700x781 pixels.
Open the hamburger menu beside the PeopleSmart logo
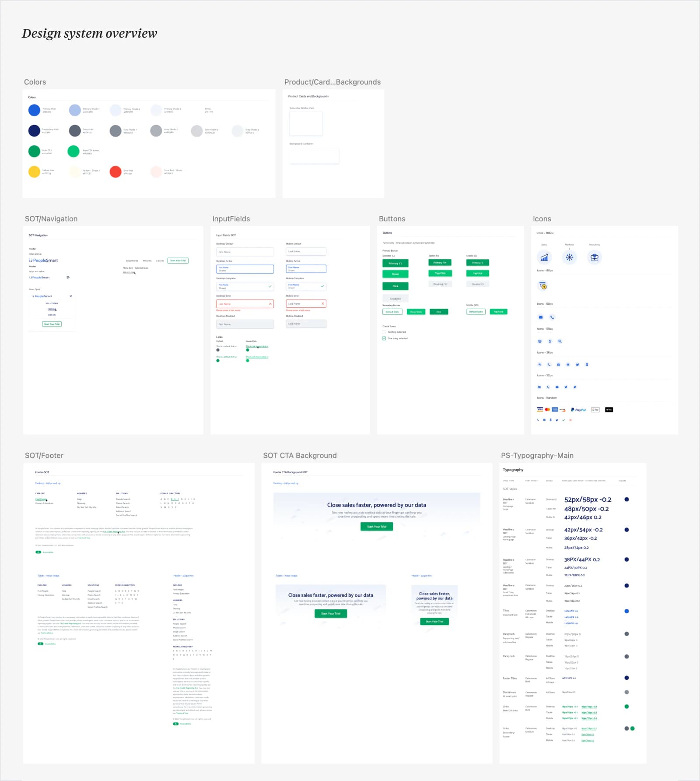68,278
